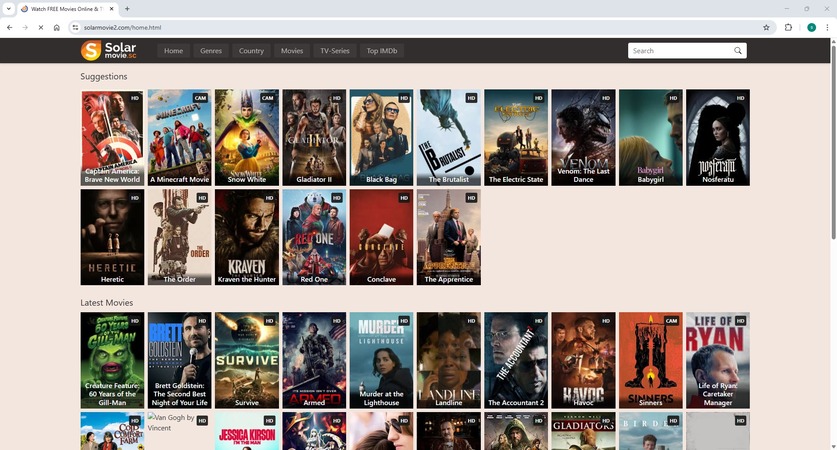This screenshot has width=837, height=450.
Task: Open Captain America: Brave New World poster
Action: click(x=112, y=138)
